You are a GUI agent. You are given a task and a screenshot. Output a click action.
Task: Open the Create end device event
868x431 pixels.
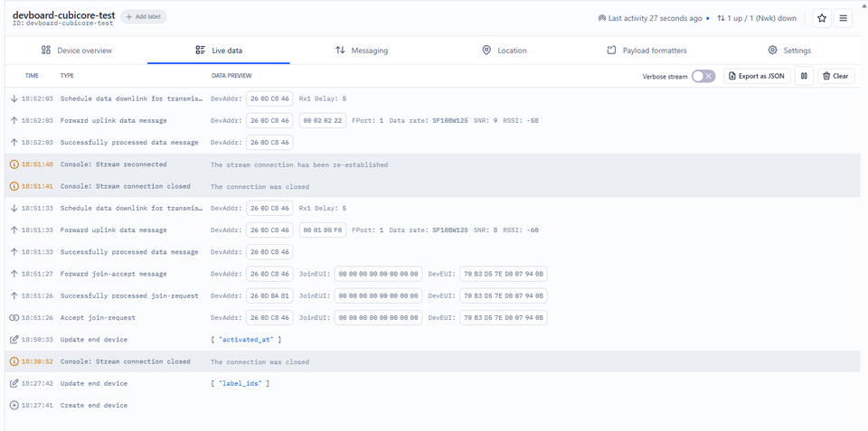coord(433,405)
